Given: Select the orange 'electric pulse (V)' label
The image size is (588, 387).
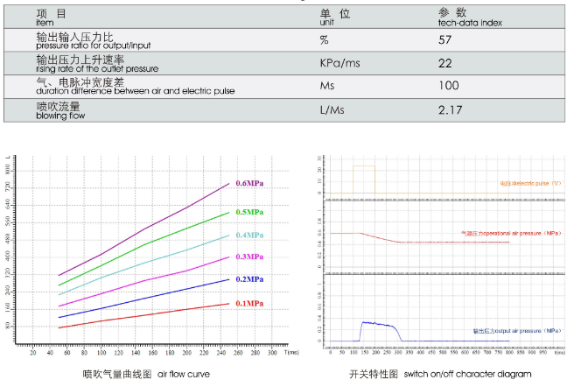Looking at the screenshot, I should [x=530, y=184].
